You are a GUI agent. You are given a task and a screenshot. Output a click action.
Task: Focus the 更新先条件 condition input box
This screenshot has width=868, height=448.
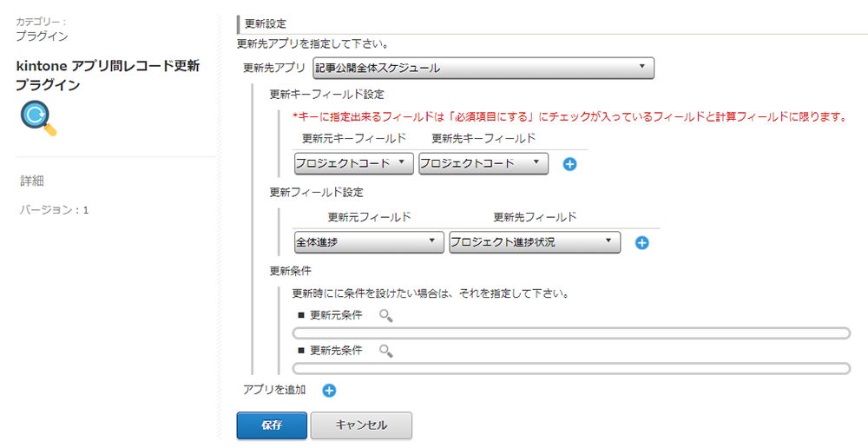point(571,368)
